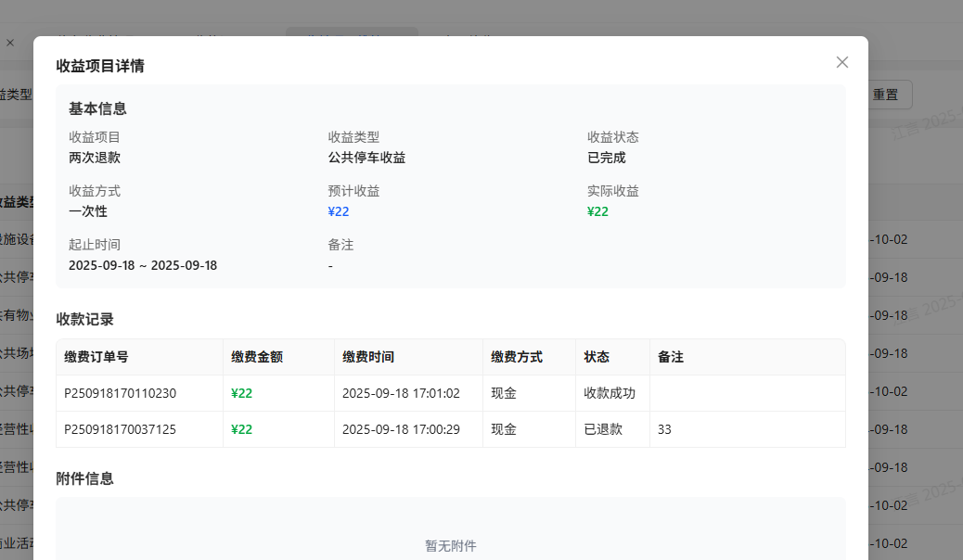The image size is (963, 560).
Task: Click the 缴费金额 column header
Action: (257, 357)
